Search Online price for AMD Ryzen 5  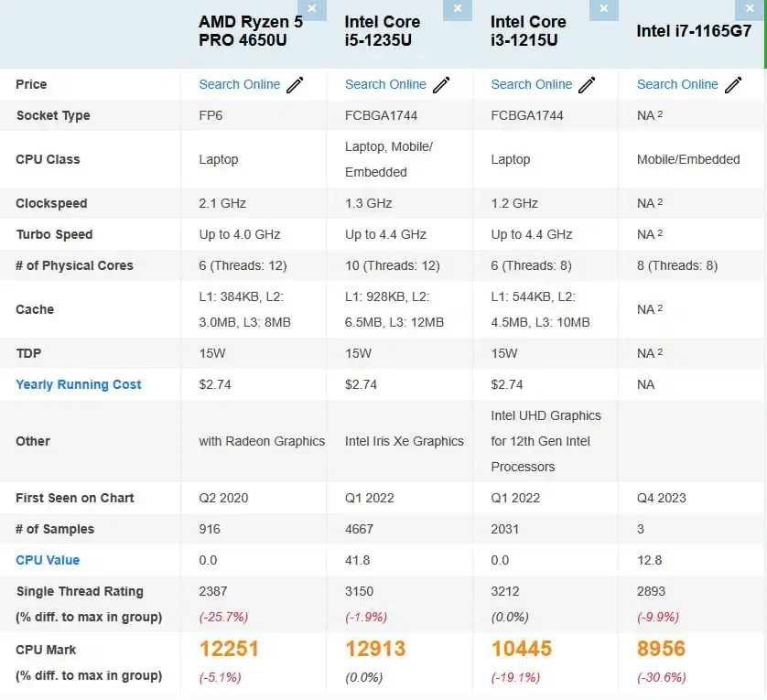pyautogui.click(x=240, y=84)
